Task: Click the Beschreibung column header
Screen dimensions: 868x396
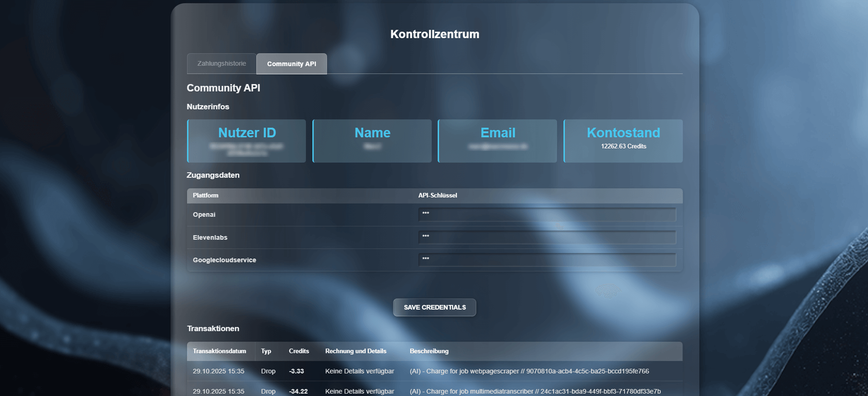Action: (x=429, y=351)
